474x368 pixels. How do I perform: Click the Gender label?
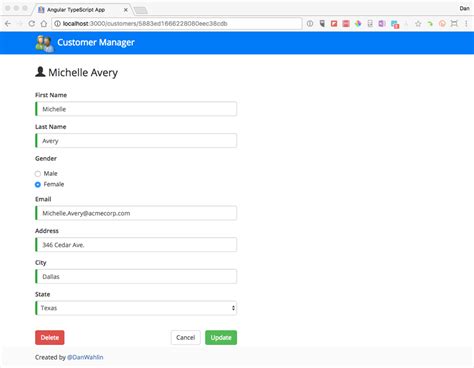click(46, 158)
